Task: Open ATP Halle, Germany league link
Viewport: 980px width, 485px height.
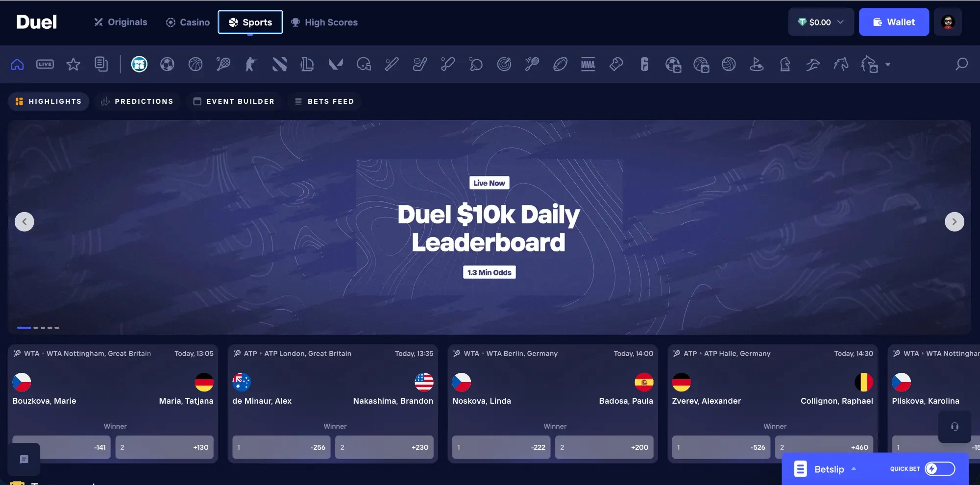Action: tap(737, 353)
